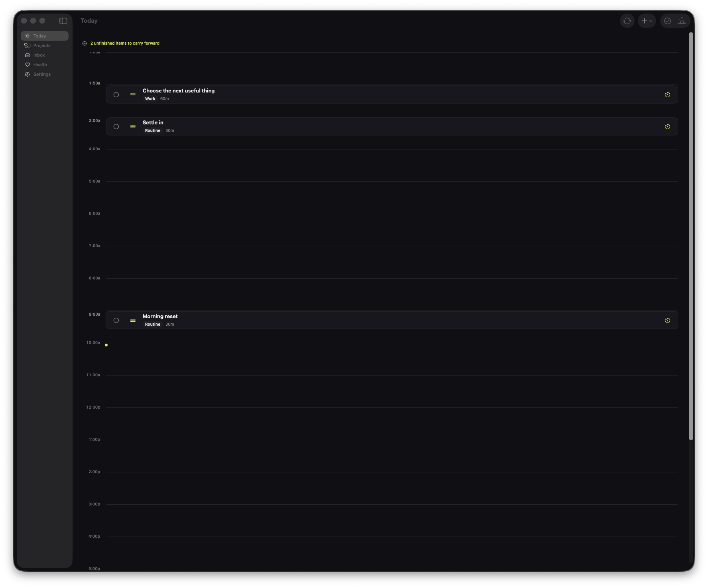Start timer for Settle in
Image resolution: width=708 pixels, height=588 pixels.
pyautogui.click(x=667, y=127)
